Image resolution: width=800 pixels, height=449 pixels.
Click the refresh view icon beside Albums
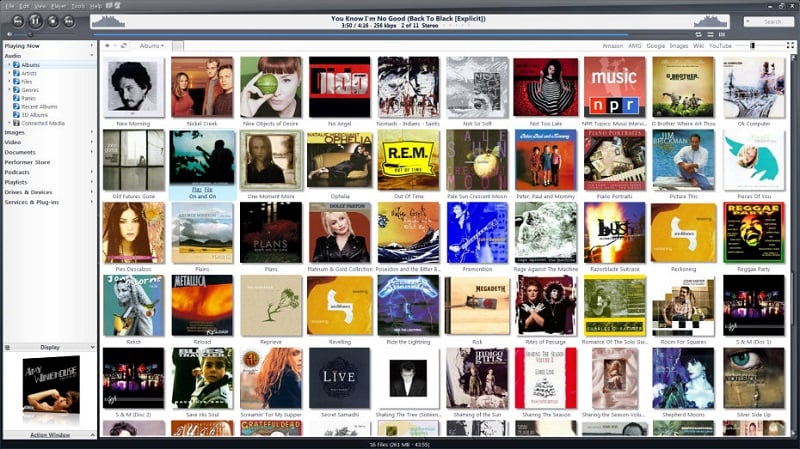[x=124, y=45]
